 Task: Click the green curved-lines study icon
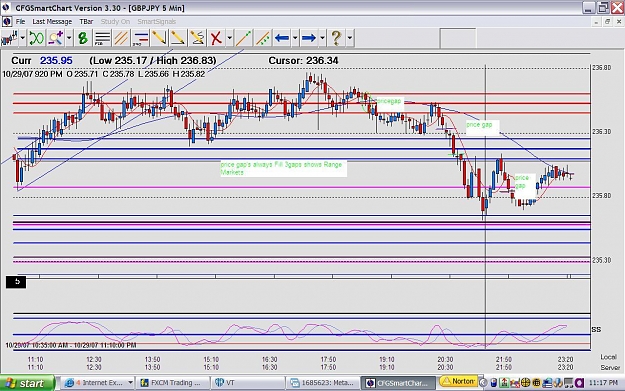[36, 38]
